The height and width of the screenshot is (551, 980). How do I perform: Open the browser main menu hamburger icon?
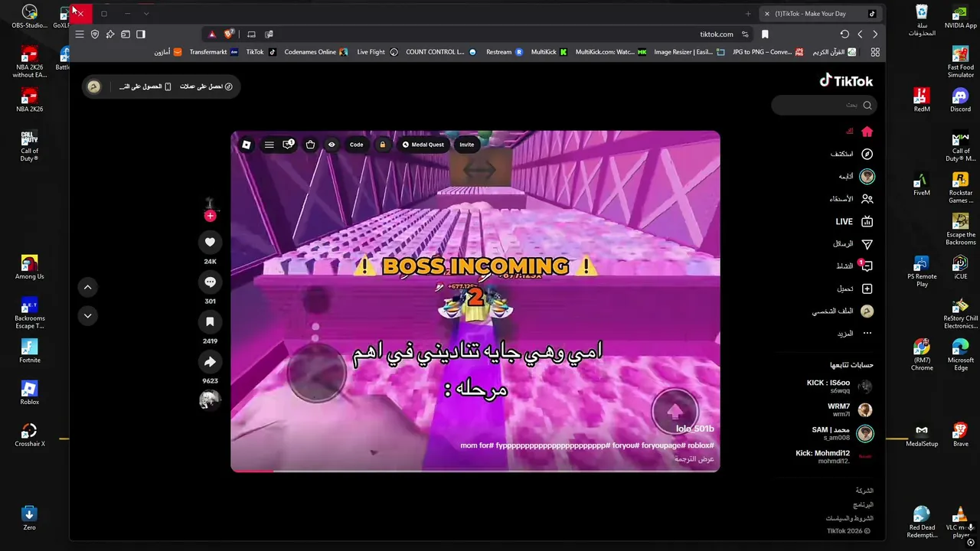(80, 34)
